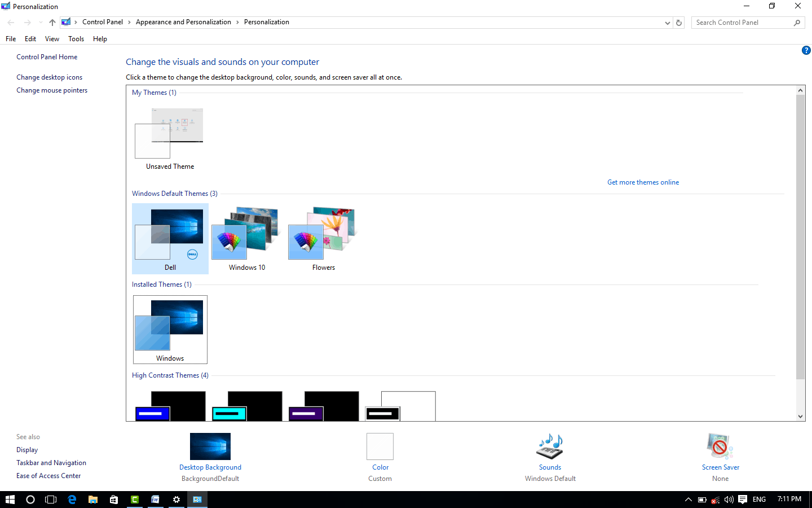Open the Tools menu
The width and height of the screenshot is (812, 508).
point(76,39)
